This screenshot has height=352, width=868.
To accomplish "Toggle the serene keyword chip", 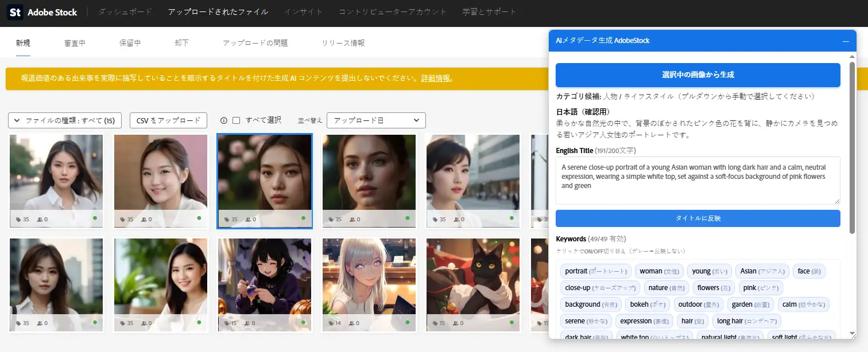I will click(x=586, y=321).
